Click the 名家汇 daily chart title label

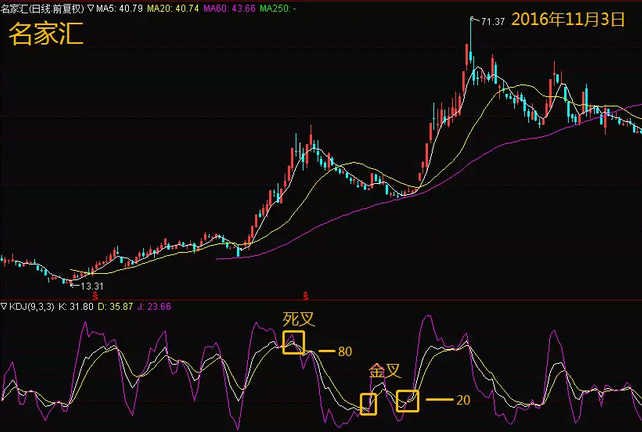pos(42,8)
